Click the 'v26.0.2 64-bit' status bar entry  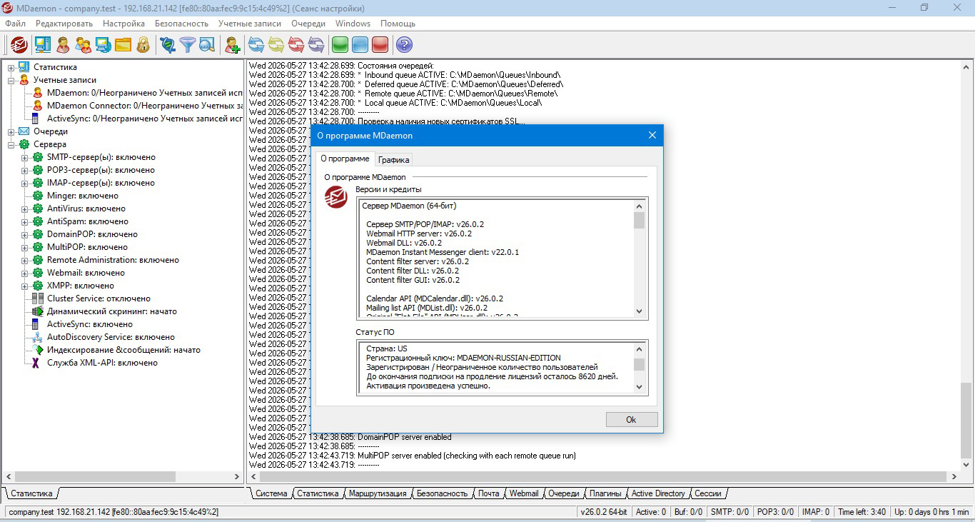603,512
